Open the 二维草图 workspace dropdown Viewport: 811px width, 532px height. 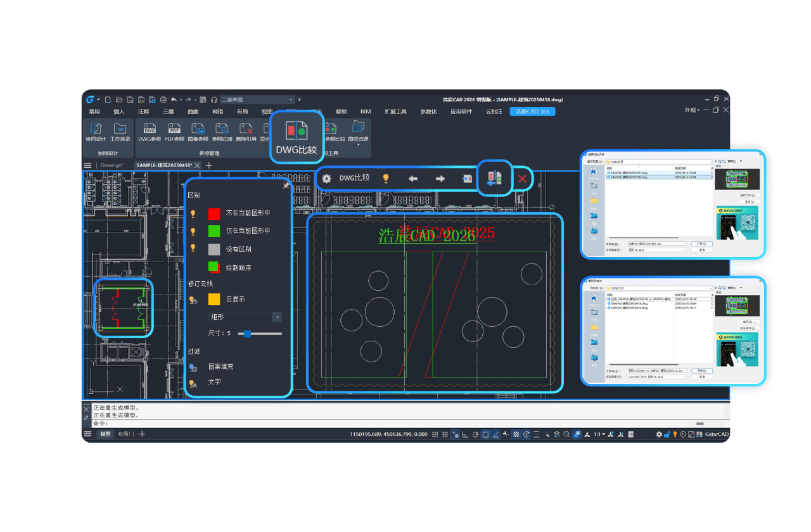pos(257,99)
